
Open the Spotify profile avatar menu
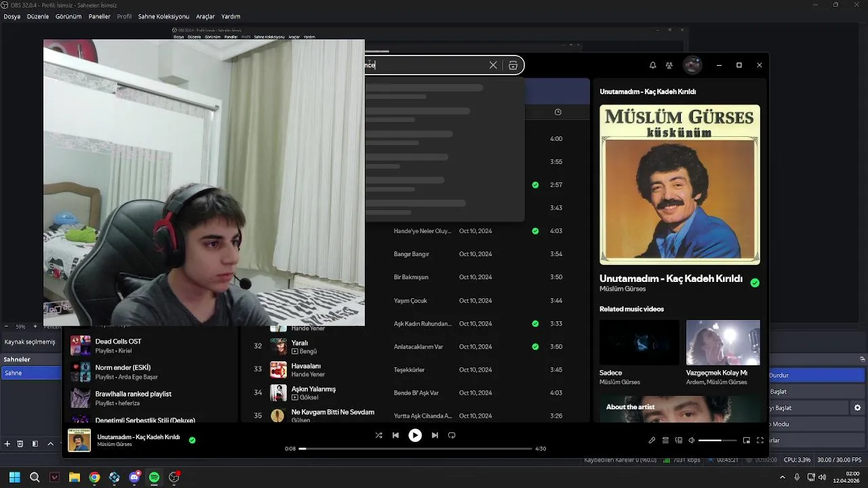[692, 65]
